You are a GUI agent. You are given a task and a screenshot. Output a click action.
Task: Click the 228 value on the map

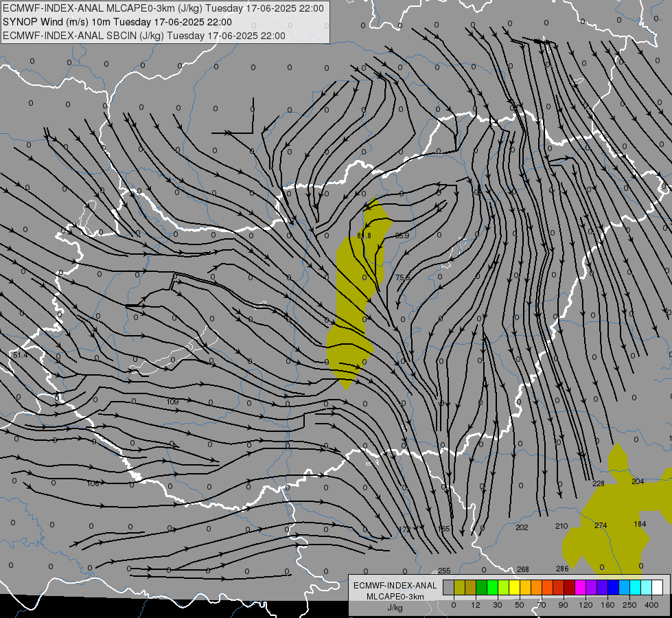pyautogui.click(x=599, y=484)
